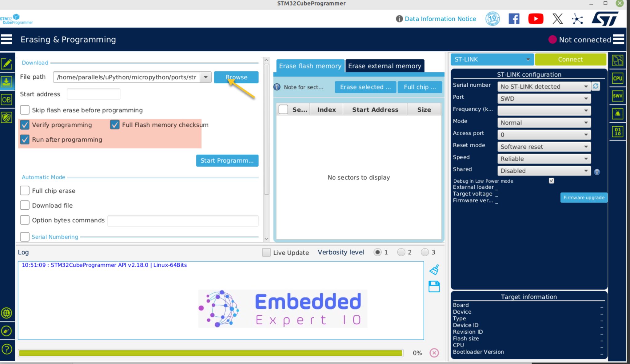Open the Help panel via question mark icon

click(x=7, y=349)
